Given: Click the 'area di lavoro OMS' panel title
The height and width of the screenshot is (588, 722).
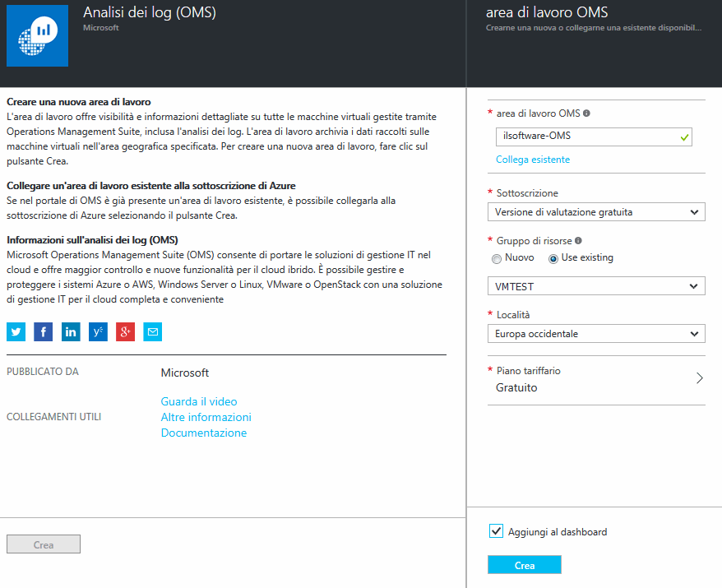Looking at the screenshot, I should [547, 12].
